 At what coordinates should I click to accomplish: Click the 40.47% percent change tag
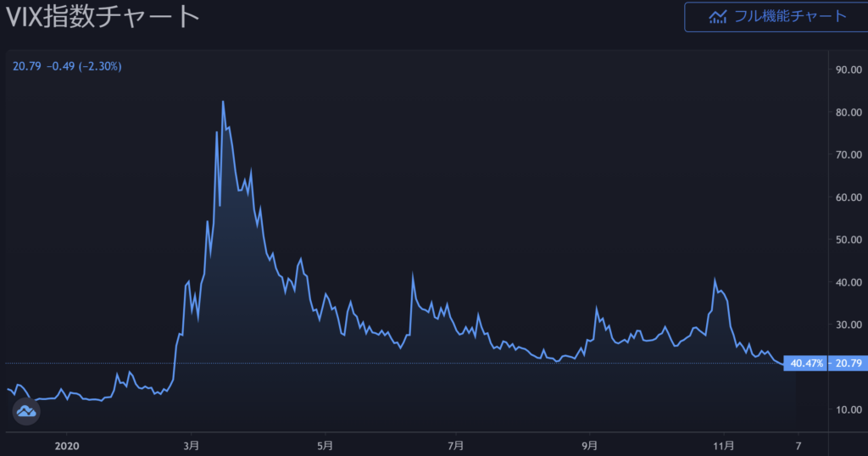807,364
